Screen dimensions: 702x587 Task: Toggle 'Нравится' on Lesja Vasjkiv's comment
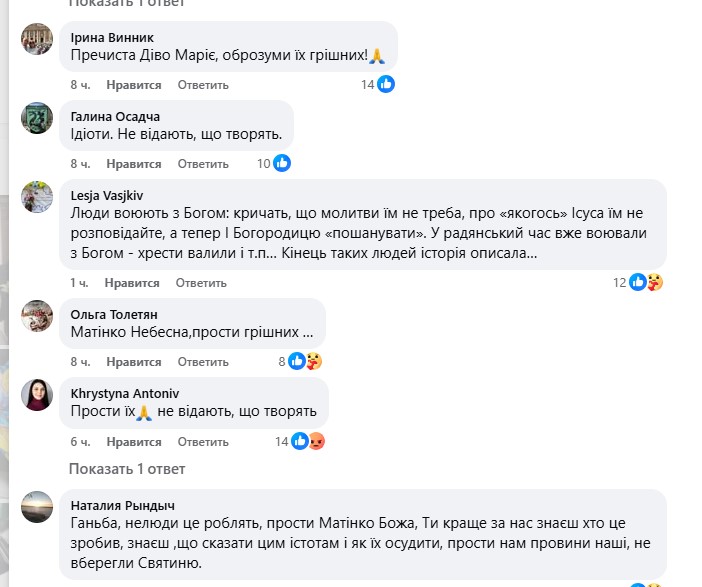pyautogui.click(x=133, y=282)
